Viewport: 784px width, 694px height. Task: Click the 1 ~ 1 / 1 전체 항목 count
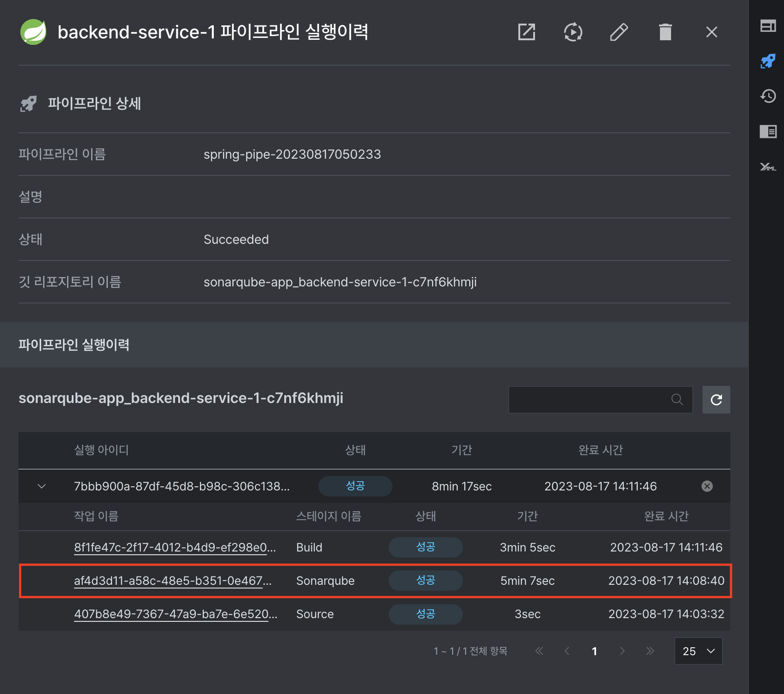(470, 651)
